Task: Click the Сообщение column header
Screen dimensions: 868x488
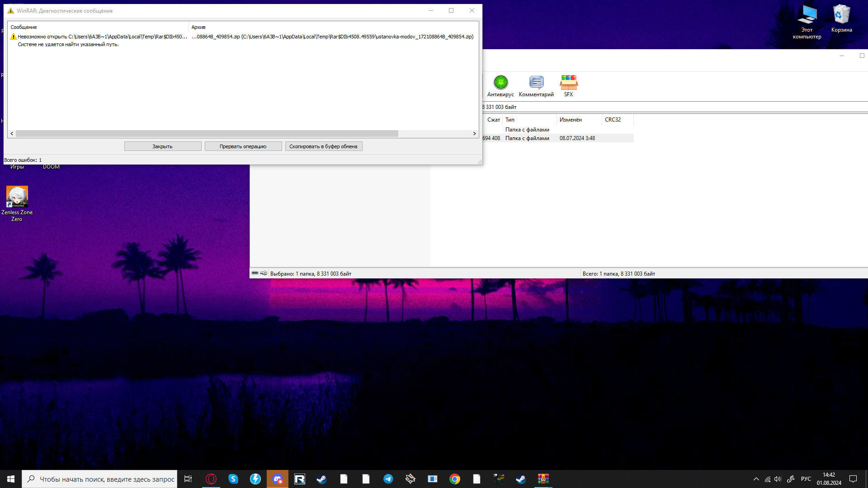Action: [24, 27]
